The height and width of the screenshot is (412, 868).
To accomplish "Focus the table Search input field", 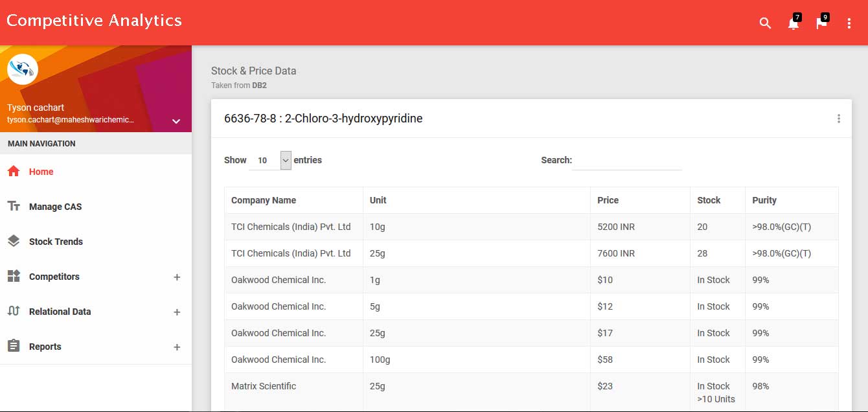I will point(627,160).
